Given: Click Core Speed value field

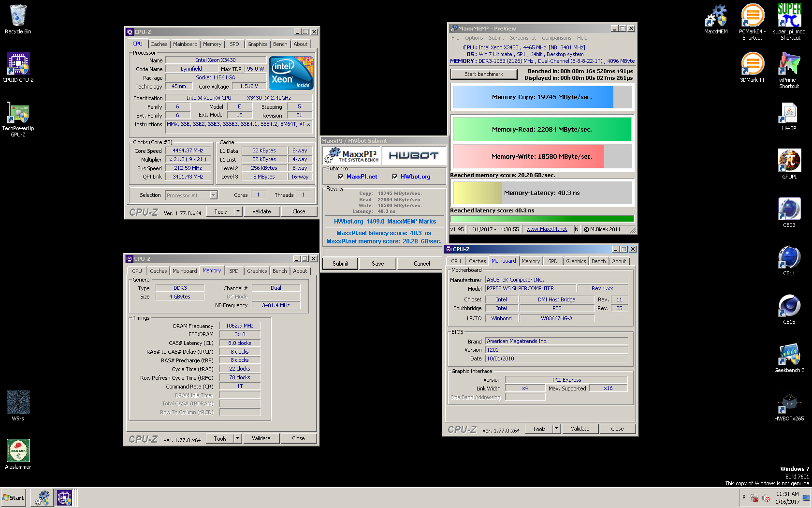Looking at the screenshot, I should click(188, 150).
